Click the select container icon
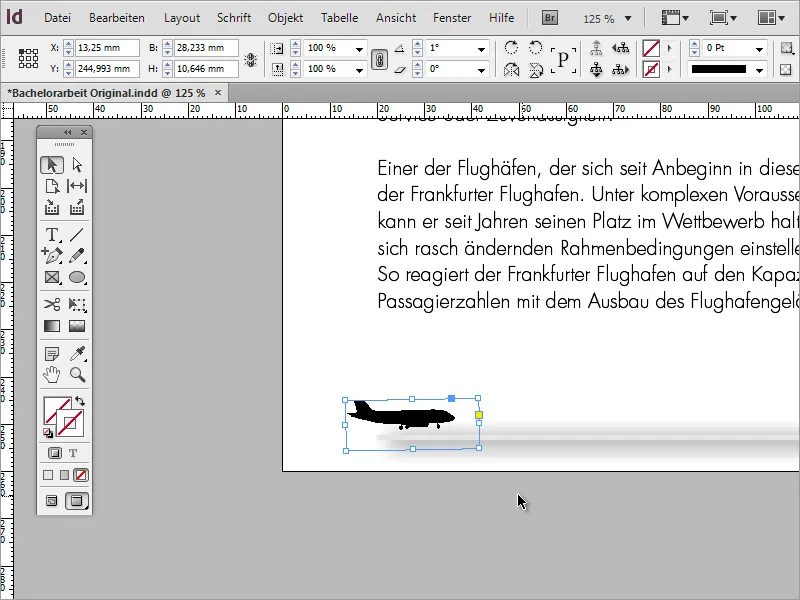800x600 pixels. click(x=596, y=48)
